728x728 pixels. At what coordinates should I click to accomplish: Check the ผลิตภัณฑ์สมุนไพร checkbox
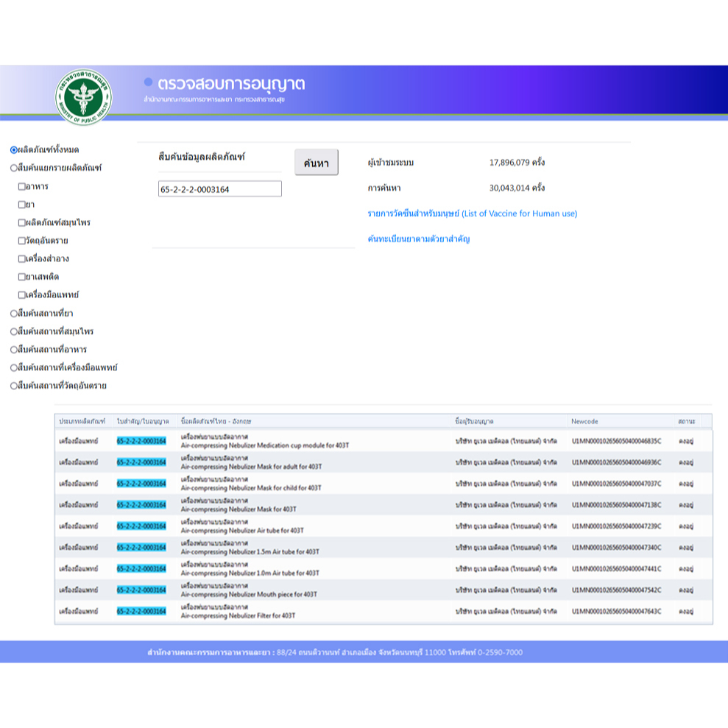(22, 223)
